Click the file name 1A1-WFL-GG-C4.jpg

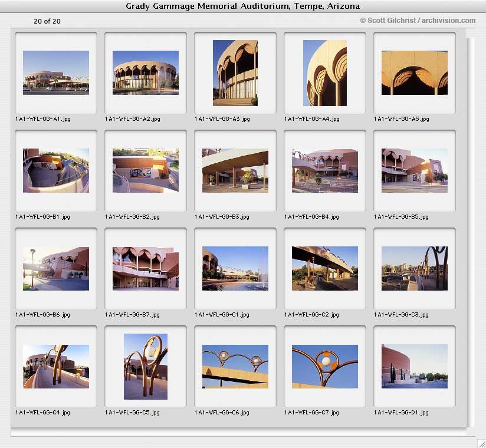point(43,413)
